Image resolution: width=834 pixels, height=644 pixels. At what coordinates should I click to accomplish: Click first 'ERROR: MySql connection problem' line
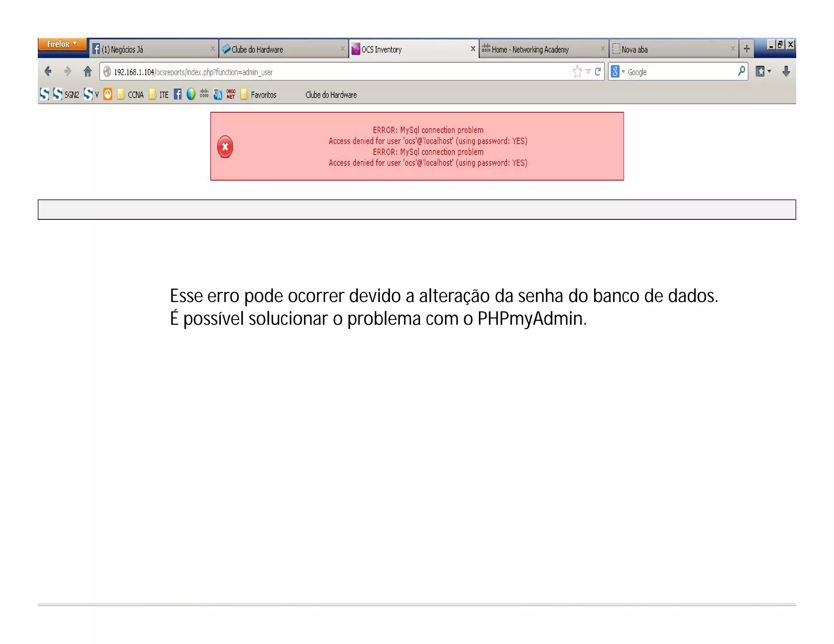click(428, 130)
